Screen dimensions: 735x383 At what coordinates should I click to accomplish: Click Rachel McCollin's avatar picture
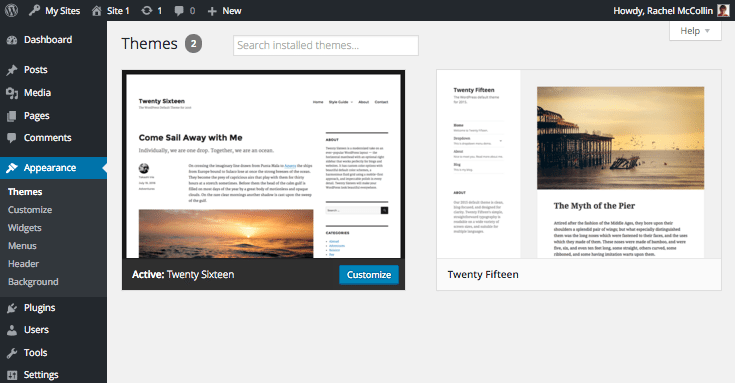point(723,10)
